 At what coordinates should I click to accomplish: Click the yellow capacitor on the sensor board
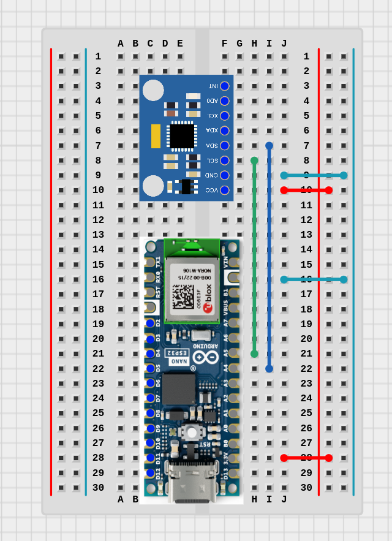pos(156,136)
